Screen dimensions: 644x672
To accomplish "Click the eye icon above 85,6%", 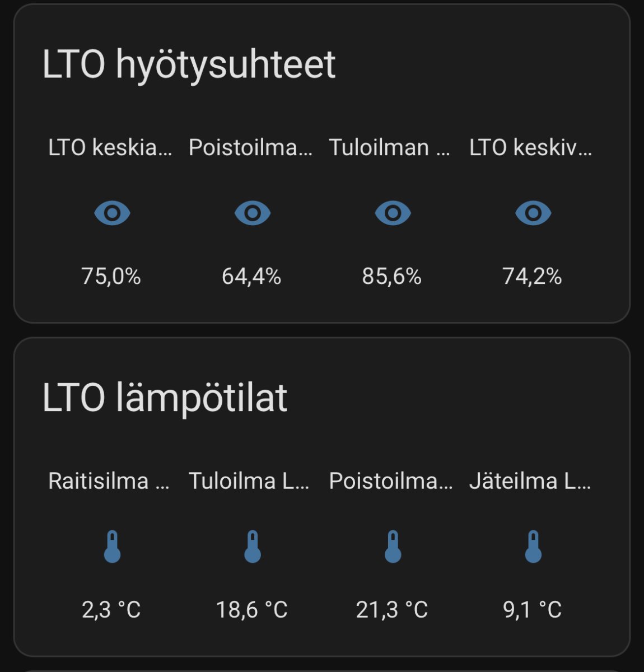I will 393,213.
